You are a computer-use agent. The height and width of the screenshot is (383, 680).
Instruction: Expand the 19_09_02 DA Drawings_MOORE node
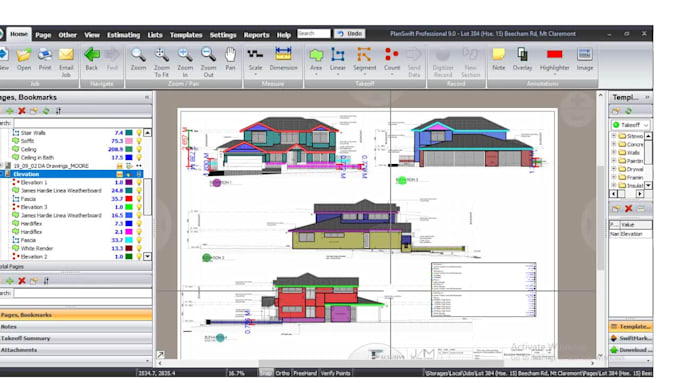tap(2, 166)
